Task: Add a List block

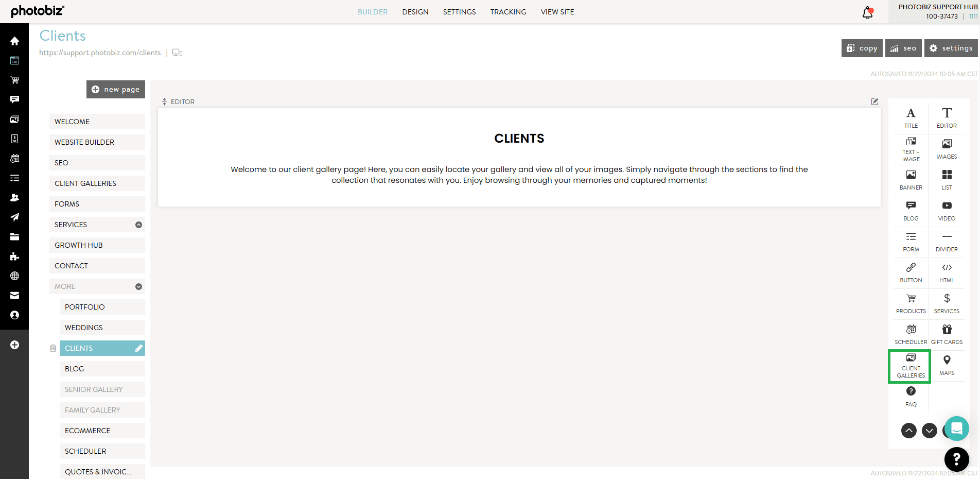Action: [x=947, y=180]
